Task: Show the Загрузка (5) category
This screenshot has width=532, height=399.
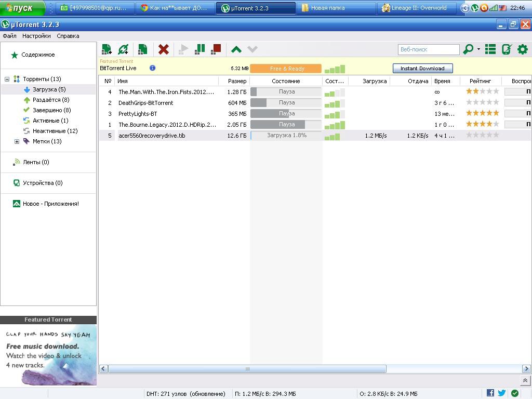Action: click(49, 89)
